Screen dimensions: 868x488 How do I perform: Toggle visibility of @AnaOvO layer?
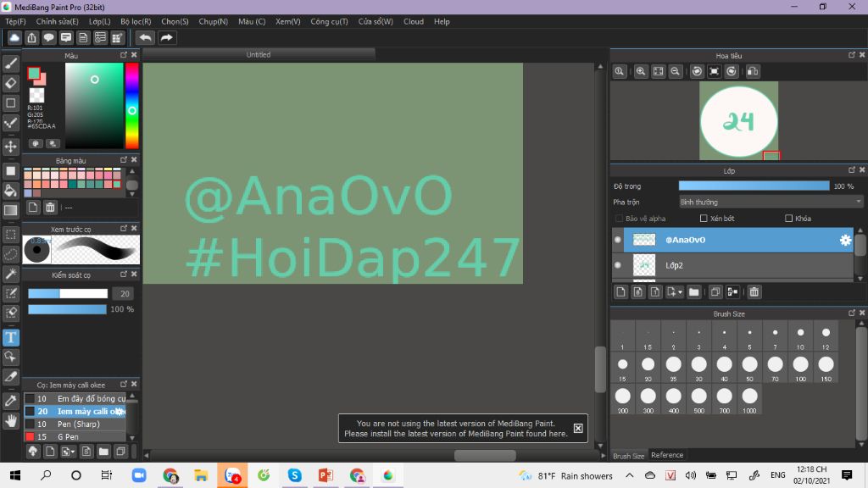[618, 240]
